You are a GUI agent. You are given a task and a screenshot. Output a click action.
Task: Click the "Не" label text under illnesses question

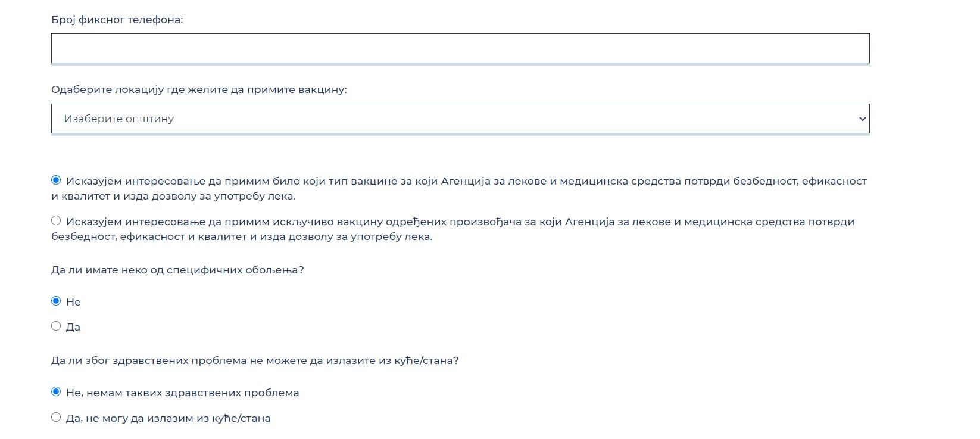pyautogui.click(x=73, y=302)
